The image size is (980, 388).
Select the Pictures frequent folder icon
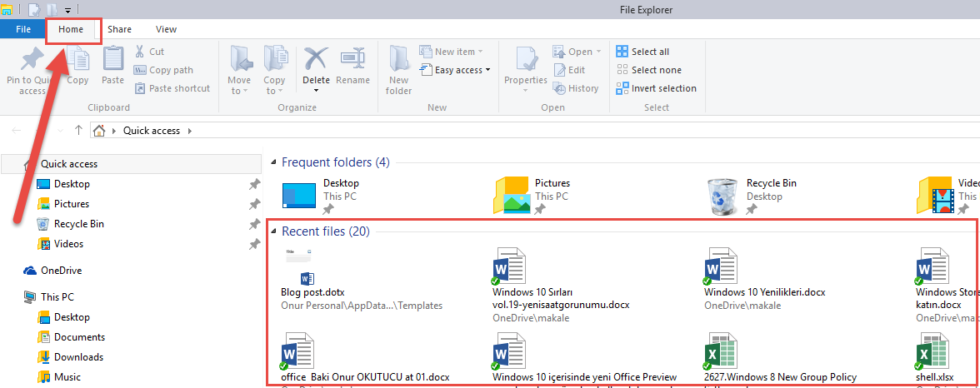512,195
